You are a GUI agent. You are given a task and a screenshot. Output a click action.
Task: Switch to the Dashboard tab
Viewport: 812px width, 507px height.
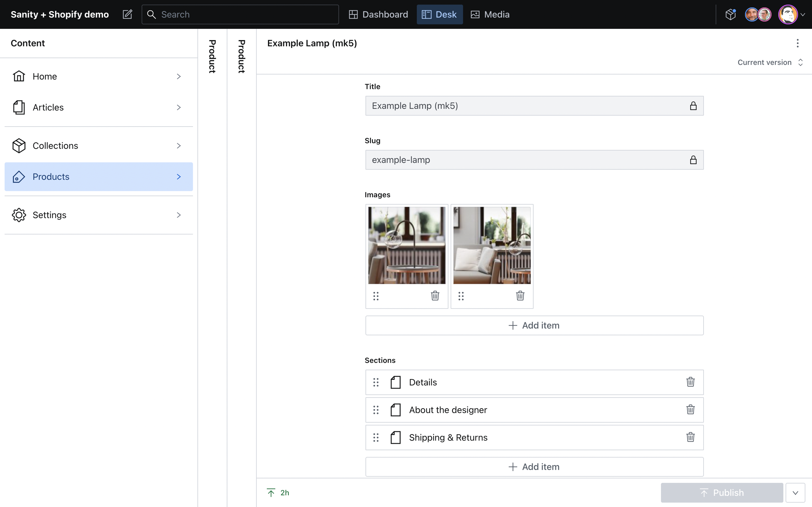[x=379, y=14]
